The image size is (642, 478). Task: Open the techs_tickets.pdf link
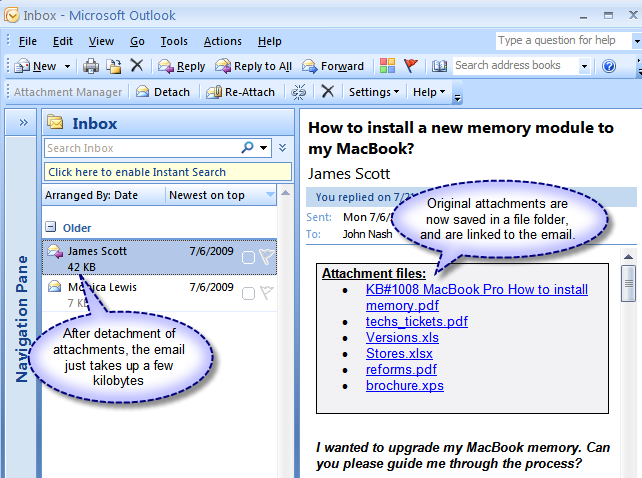(x=417, y=322)
